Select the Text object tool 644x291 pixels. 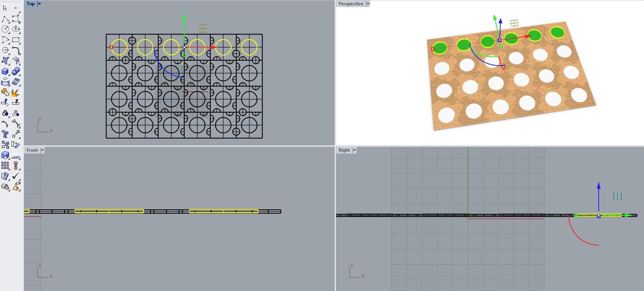click(x=5, y=134)
